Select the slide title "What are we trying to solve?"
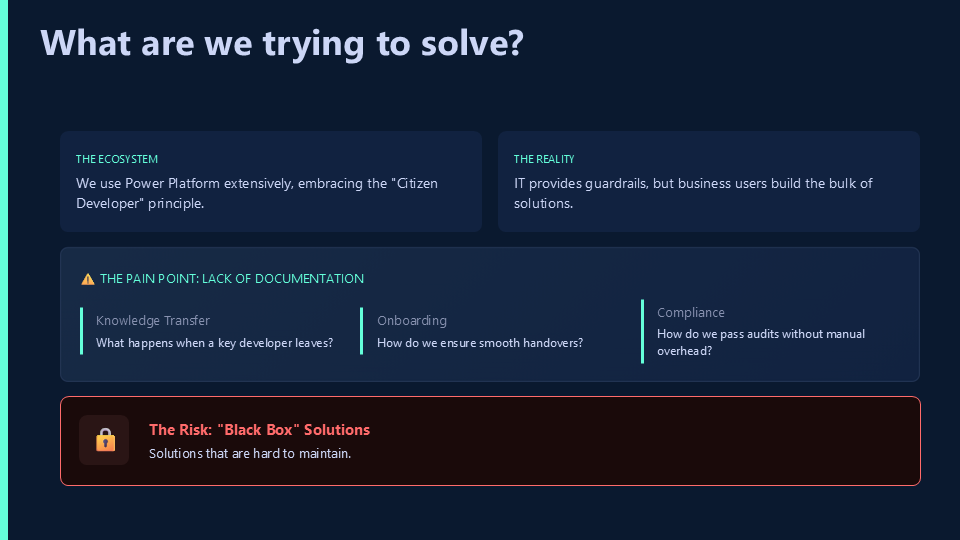 (282, 43)
